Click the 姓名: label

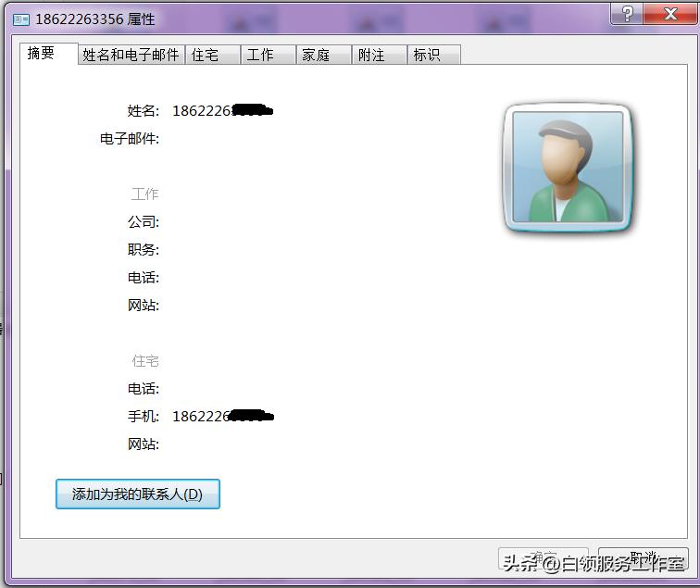coord(144,111)
